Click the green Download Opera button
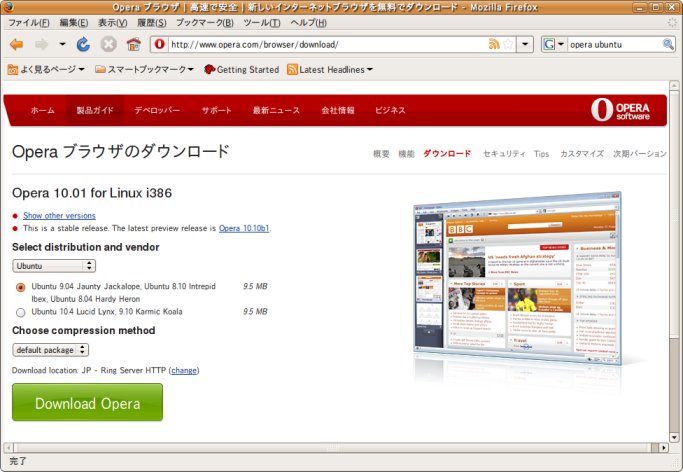 click(87, 403)
